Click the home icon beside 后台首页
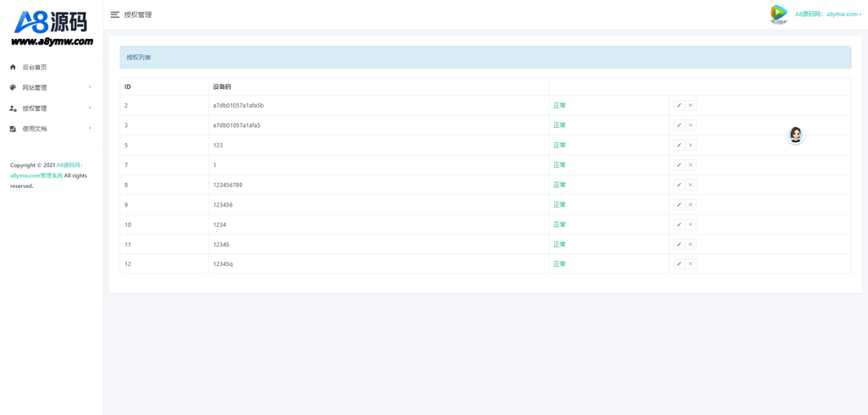The image size is (868, 415). [13, 67]
